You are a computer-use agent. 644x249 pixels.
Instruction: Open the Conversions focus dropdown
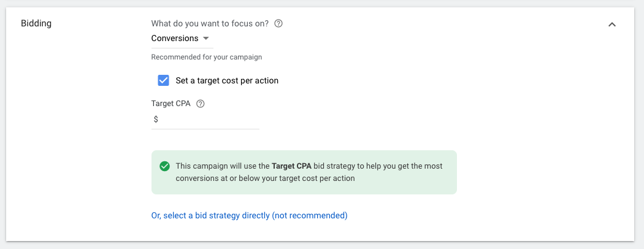(x=182, y=38)
